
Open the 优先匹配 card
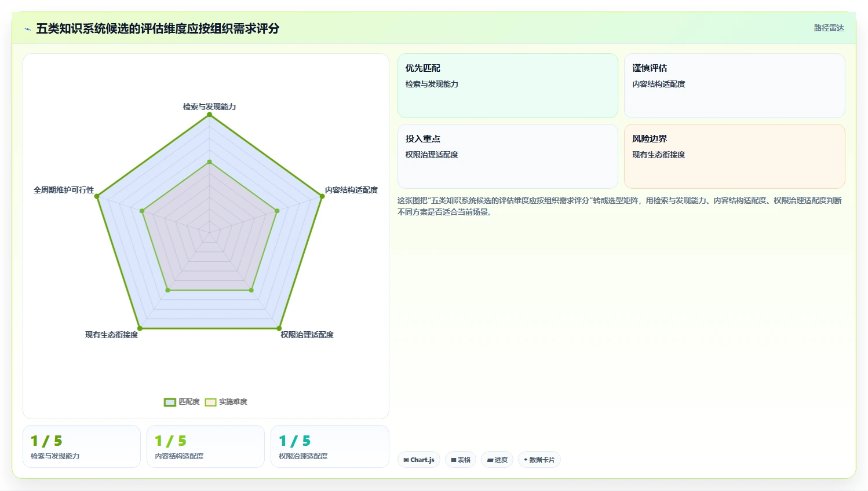508,86
